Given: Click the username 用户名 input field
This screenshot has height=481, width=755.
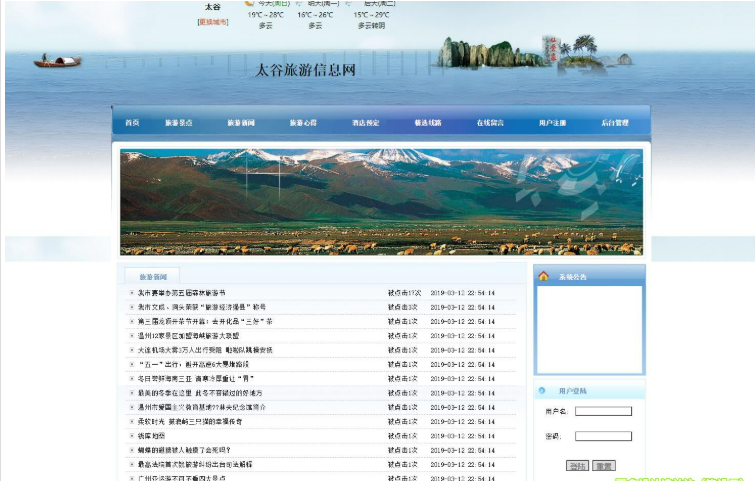Looking at the screenshot, I should (x=603, y=411).
